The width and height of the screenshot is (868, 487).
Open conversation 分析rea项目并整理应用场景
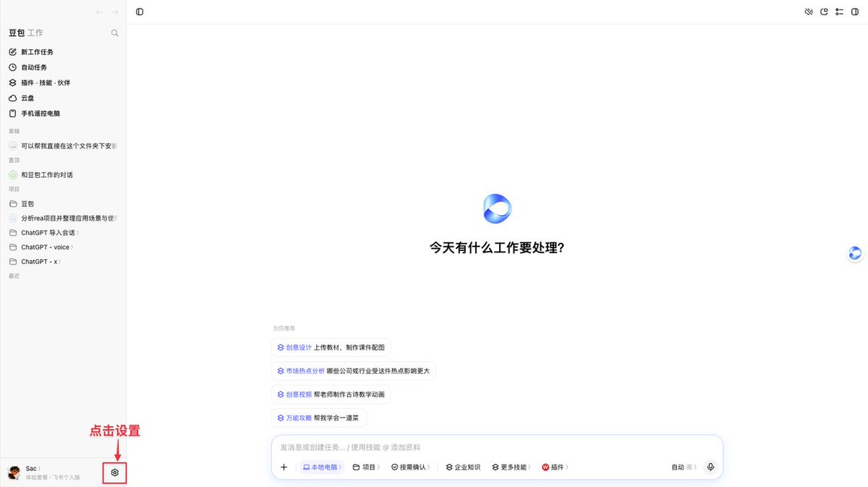click(63, 218)
